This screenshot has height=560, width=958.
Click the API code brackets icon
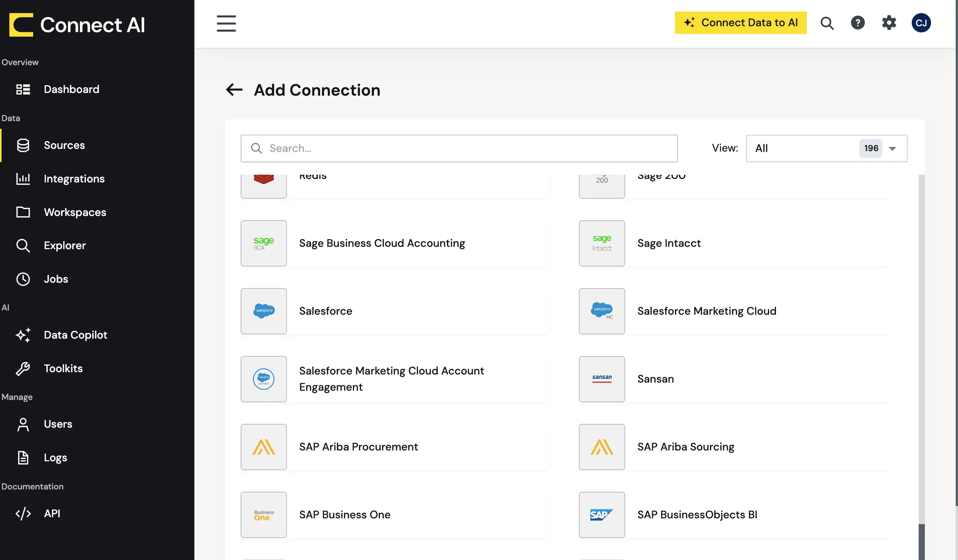23,513
